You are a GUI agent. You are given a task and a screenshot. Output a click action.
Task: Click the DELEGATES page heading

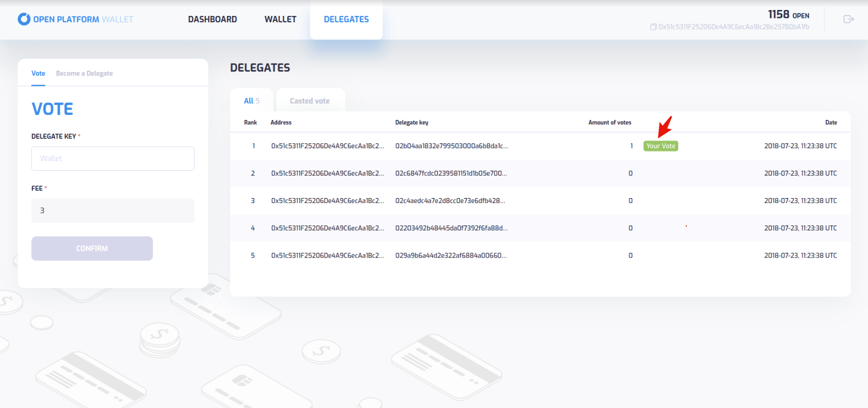260,68
